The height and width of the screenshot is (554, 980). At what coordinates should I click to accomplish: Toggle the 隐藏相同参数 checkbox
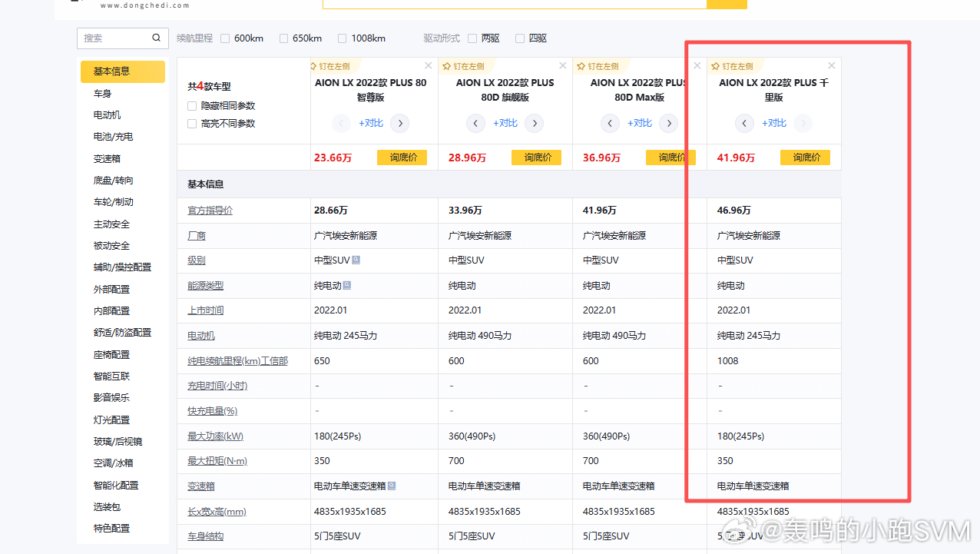[192, 106]
